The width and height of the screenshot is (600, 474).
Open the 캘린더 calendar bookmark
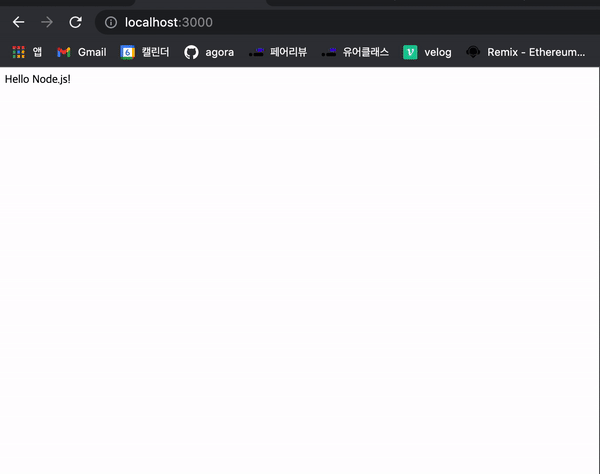[x=145, y=52]
